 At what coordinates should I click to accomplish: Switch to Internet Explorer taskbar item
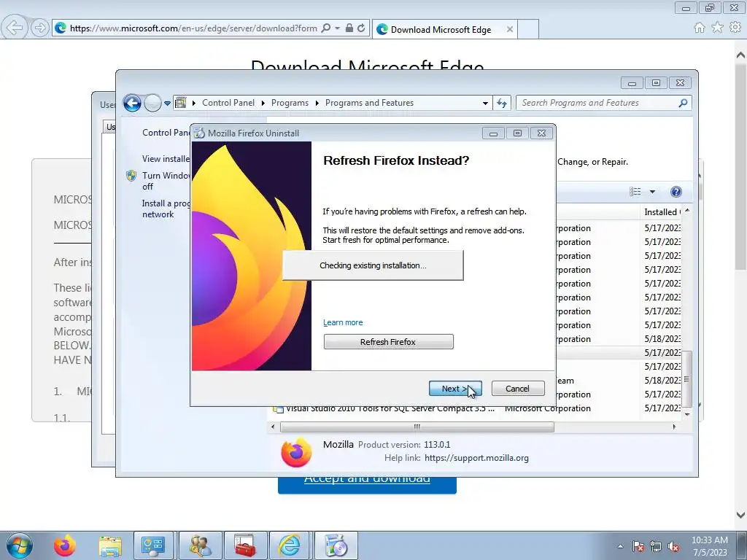(x=290, y=545)
